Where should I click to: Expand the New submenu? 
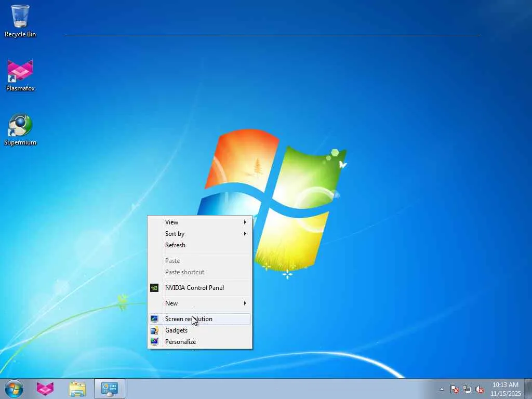tap(200, 303)
